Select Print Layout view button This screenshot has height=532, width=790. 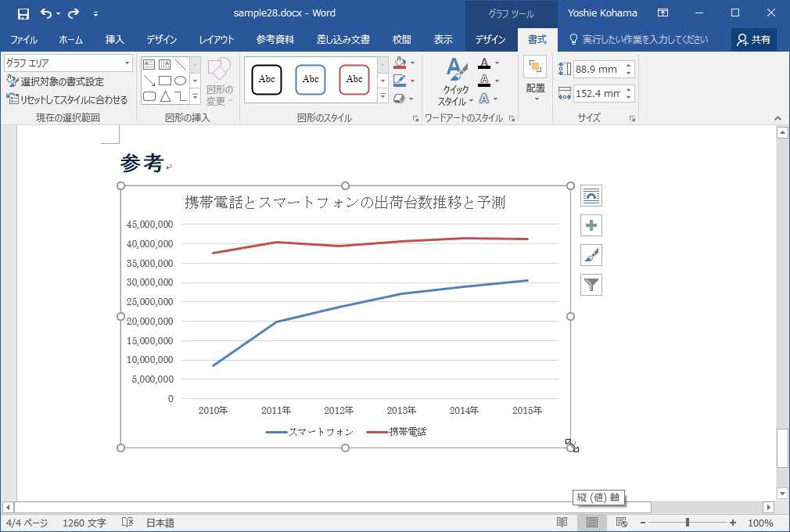[592, 523]
